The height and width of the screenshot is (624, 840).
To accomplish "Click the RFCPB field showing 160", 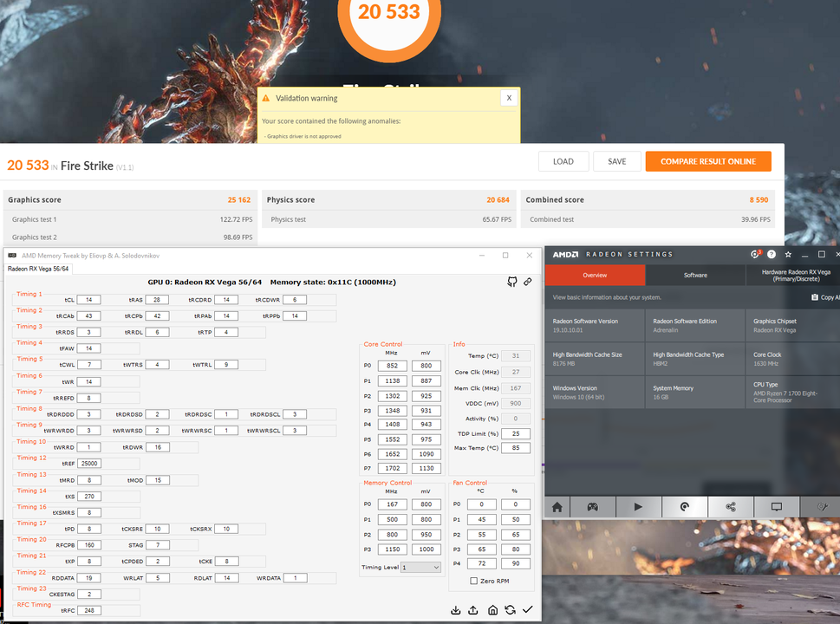I will (89, 545).
